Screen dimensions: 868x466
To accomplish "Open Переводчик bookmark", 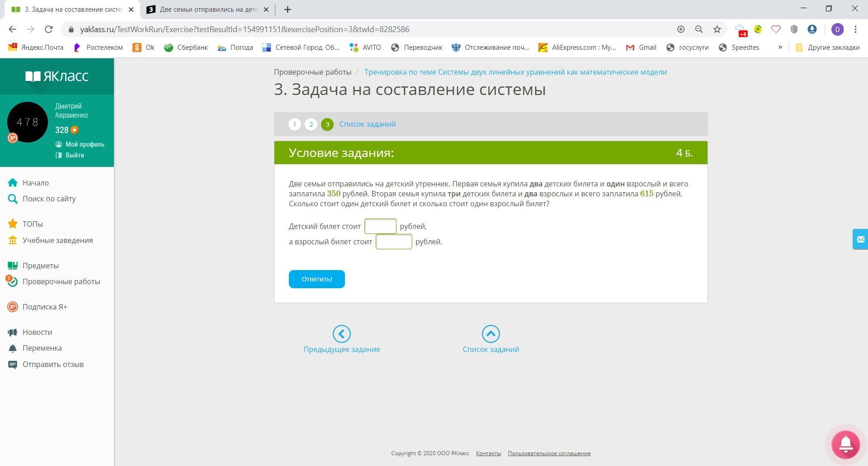I will click(416, 48).
